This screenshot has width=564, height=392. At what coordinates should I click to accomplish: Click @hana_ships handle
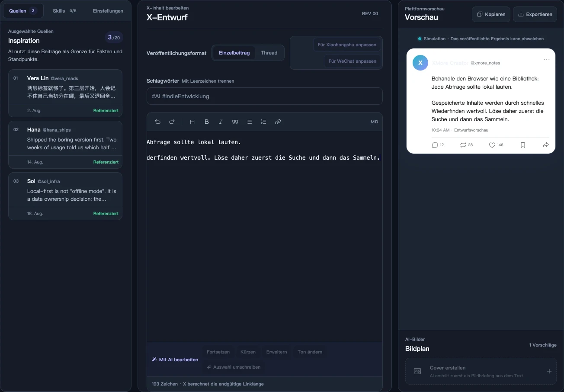coord(57,130)
